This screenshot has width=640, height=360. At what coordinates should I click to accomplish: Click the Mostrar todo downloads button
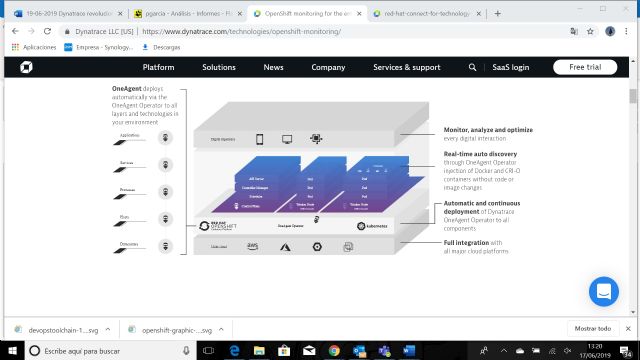[x=593, y=329]
